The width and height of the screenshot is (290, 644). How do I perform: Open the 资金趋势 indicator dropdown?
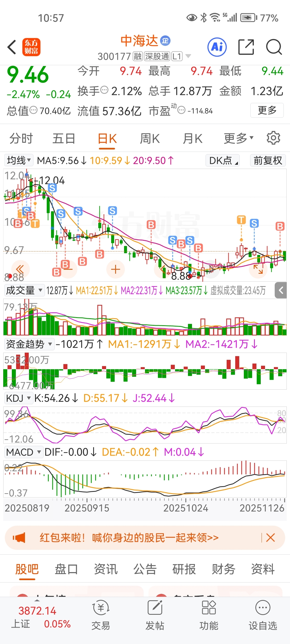(x=29, y=344)
